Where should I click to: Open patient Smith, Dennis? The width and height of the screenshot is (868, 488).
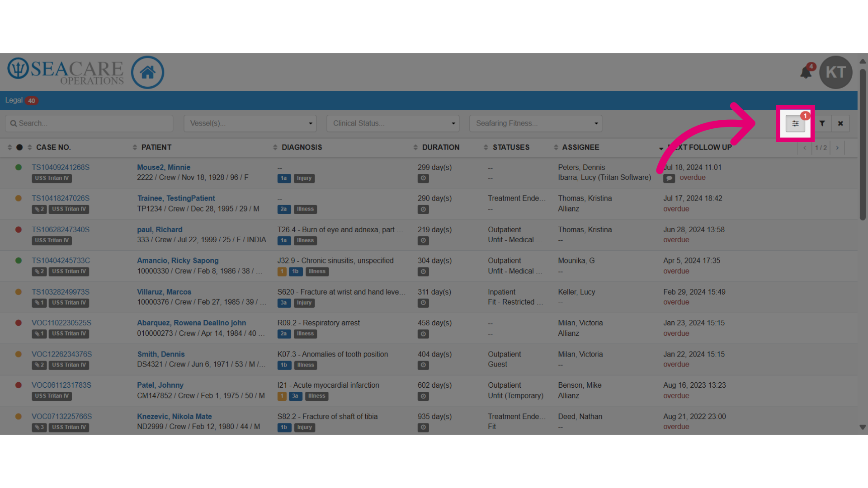(x=161, y=354)
